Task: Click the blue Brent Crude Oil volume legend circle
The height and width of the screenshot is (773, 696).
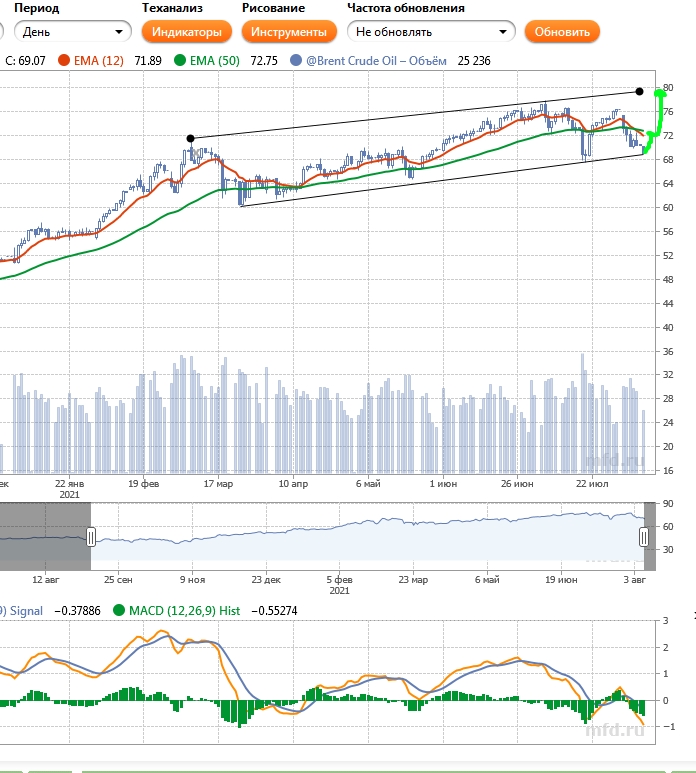Action: tap(295, 62)
